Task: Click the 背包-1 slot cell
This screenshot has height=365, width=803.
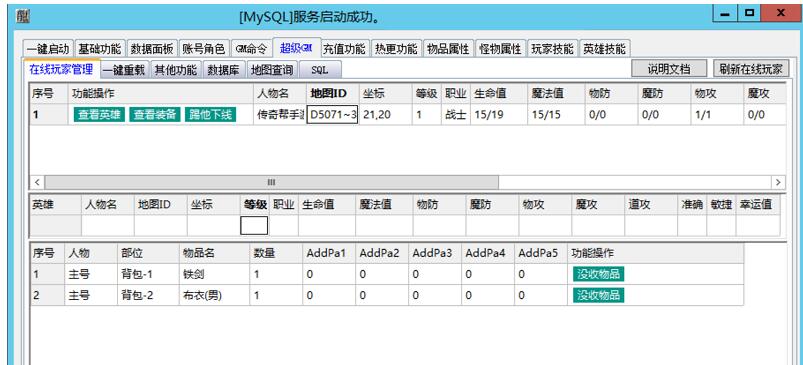Action: click(x=148, y=274)
